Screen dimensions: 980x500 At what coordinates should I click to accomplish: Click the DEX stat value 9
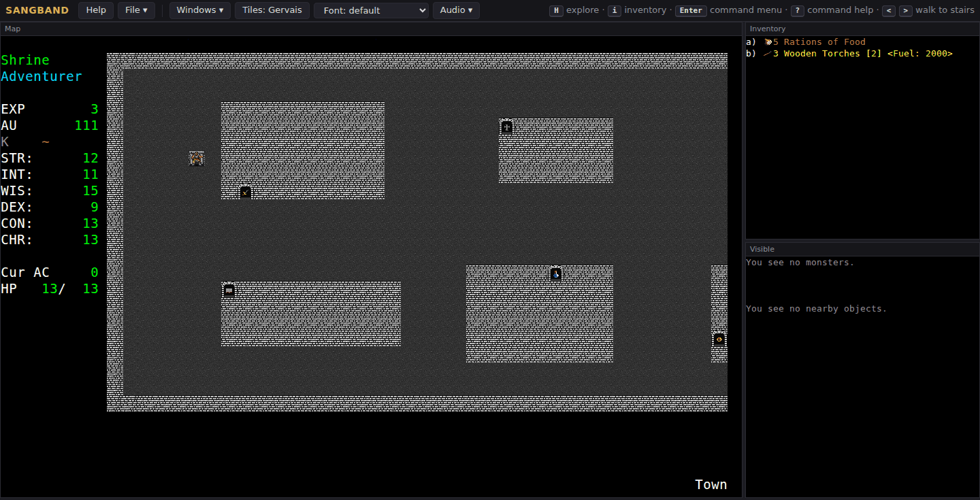[95, 207]
